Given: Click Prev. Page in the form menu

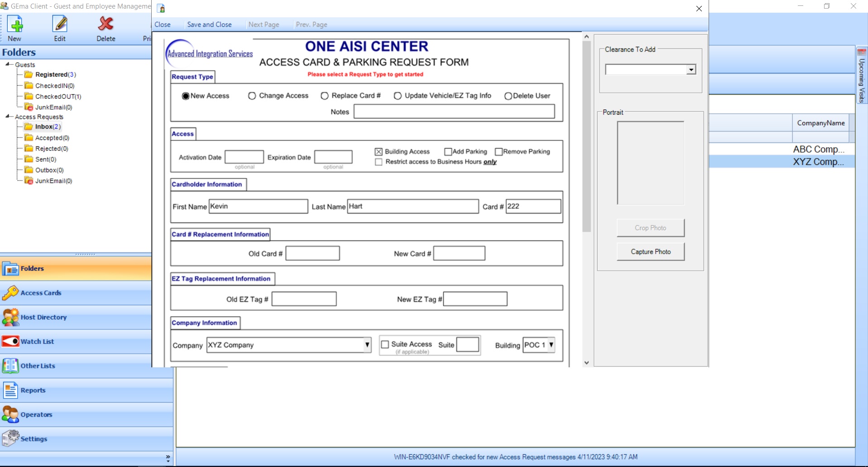Looking at the screenshot, I should pos(312,24).
